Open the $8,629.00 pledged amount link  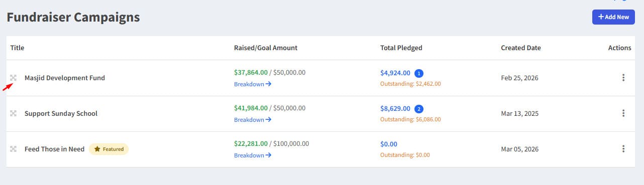point(395,109)
